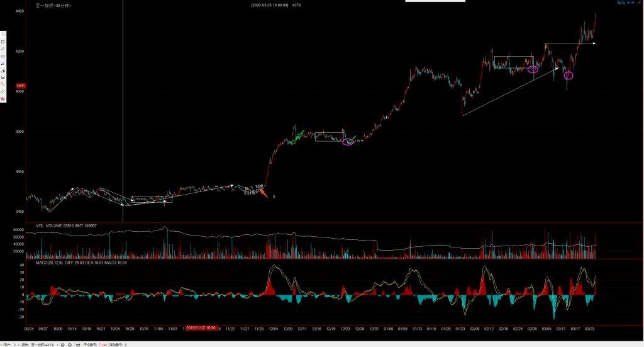Open the account number dropdown
The width and height of the screenshot is (644, 347).
(19, 345)
